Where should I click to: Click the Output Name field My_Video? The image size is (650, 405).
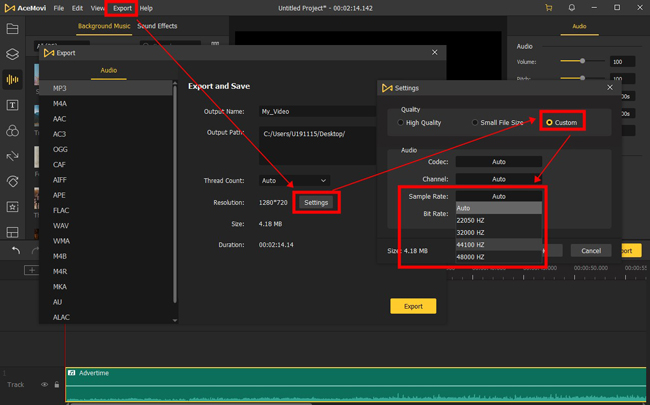[x=317, y=112]
